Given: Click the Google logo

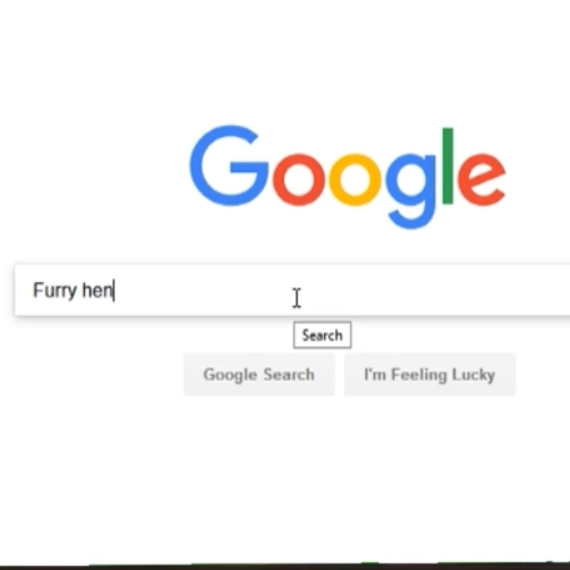Looking at the screenshot, I should [x=348, y=177].
